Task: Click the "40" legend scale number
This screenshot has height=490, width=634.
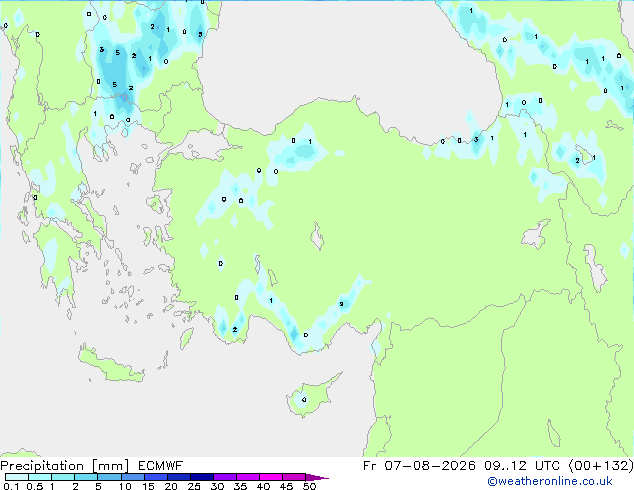Action: click(263, 486)
